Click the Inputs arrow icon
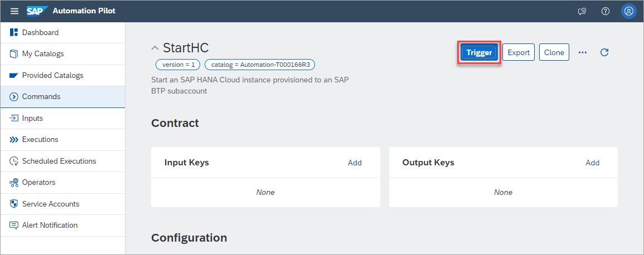The width and height of the screenshot is (644, 255). pyautogui.click(x=14, y=118)
